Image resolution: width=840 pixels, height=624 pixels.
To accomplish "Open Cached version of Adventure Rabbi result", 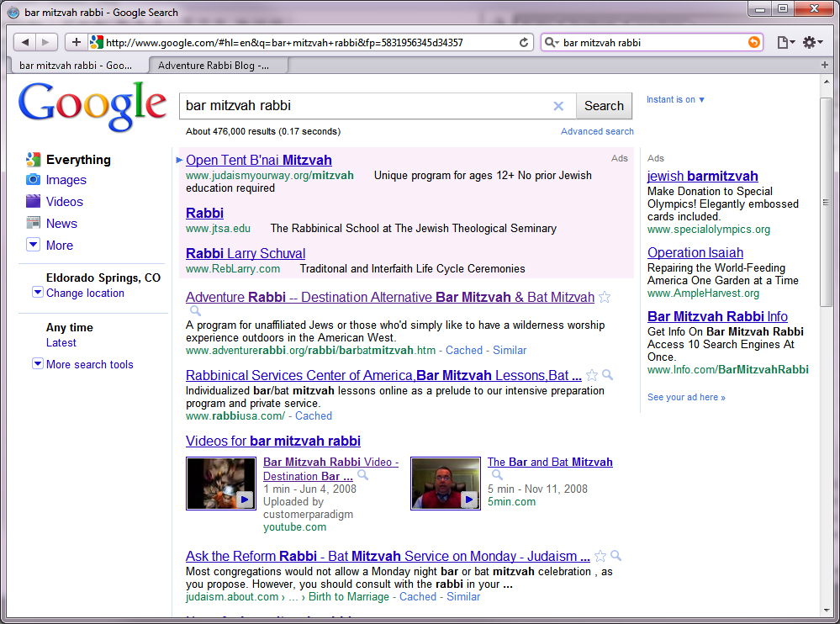I will 464,351.
